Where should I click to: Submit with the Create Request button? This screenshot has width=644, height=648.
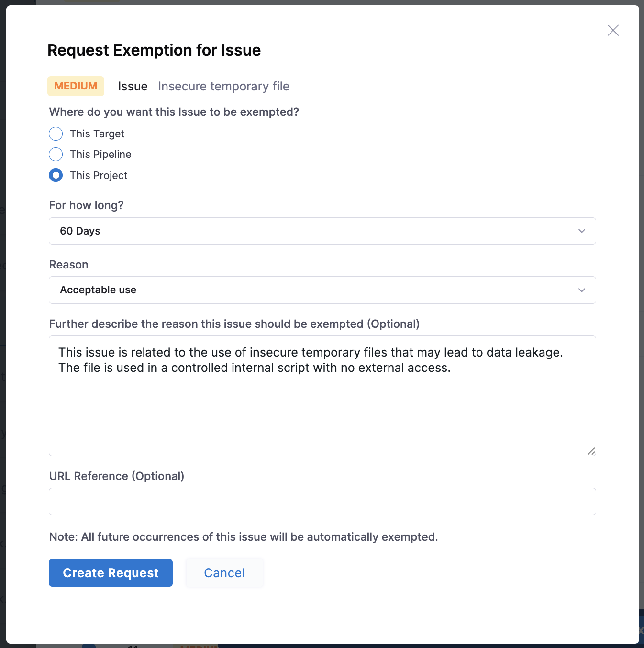tap(111, 573)
